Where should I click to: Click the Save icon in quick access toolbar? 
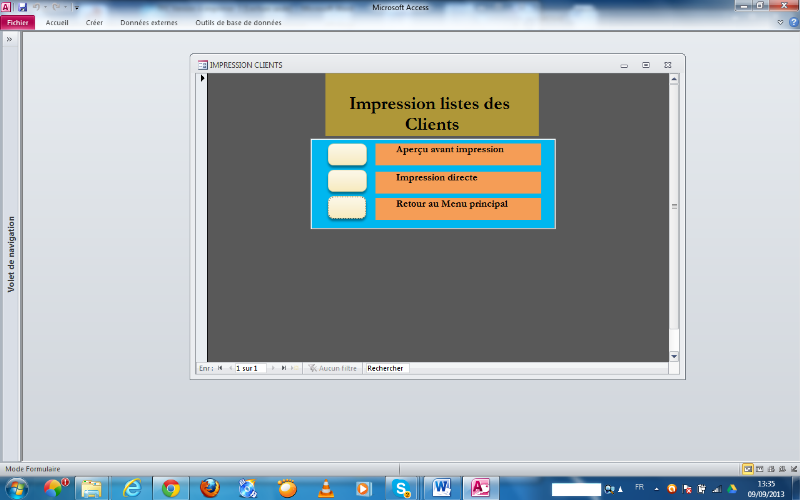point(22,7)
